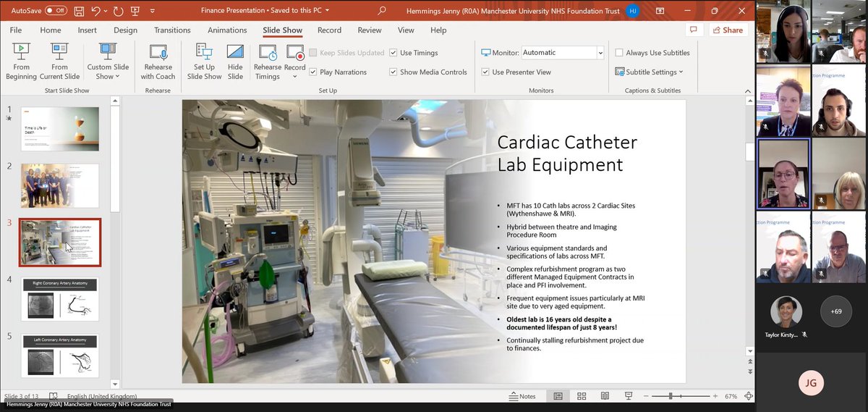
Task: Open the Search magnifier in title bar
Action: pyautogui.click(x=382, y=11)
